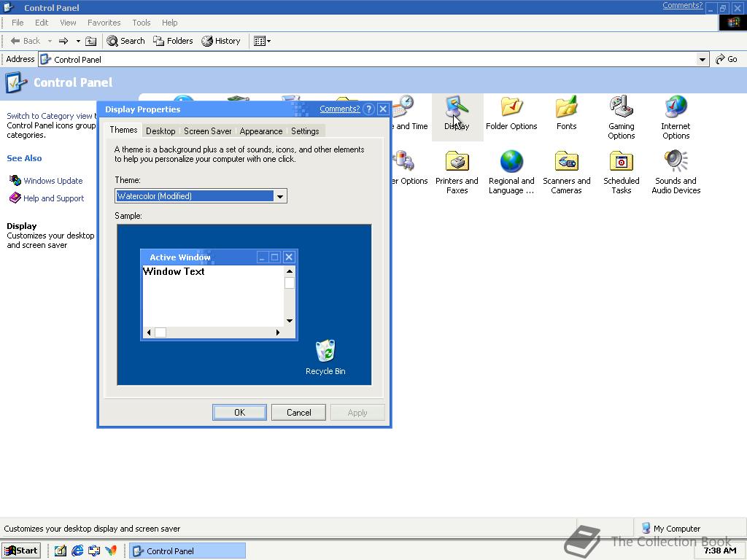Open Regional and Language icon

pos(511,172)
